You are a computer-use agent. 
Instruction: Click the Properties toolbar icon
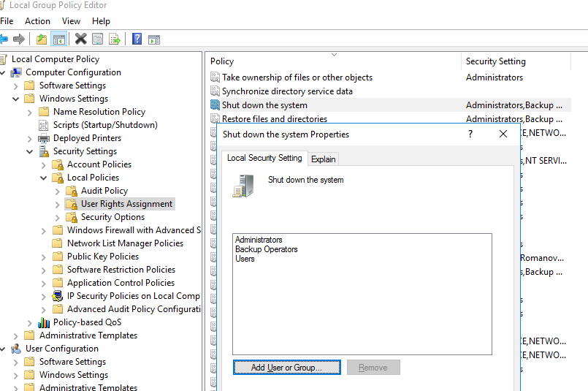pos(97,39)
